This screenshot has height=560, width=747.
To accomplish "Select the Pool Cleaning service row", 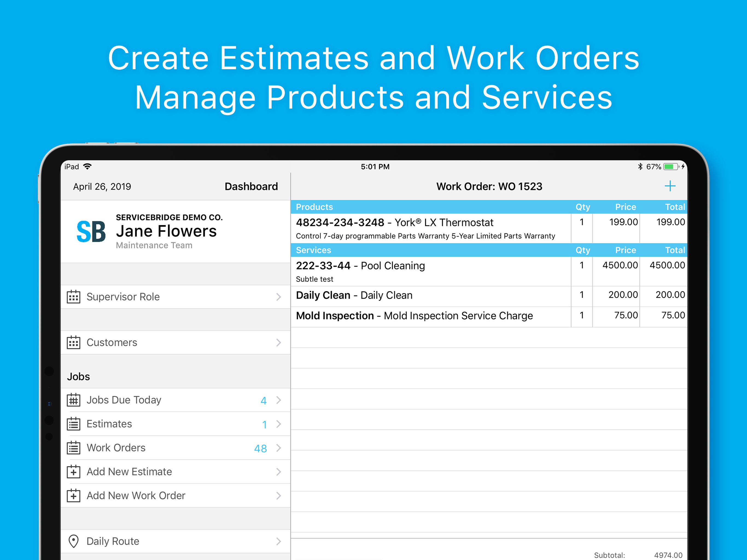I will (x=489, y=272).
